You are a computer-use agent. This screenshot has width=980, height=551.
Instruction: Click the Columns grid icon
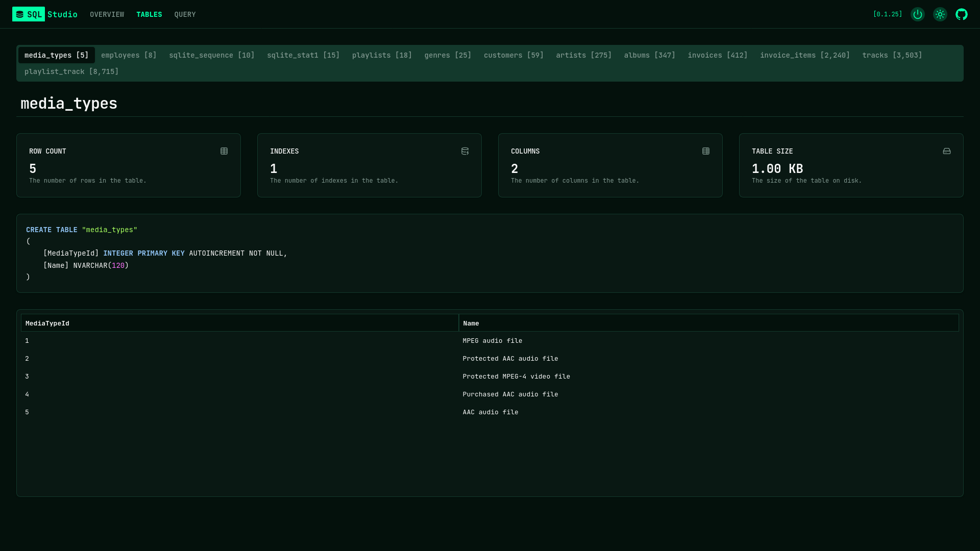point(706,151)
